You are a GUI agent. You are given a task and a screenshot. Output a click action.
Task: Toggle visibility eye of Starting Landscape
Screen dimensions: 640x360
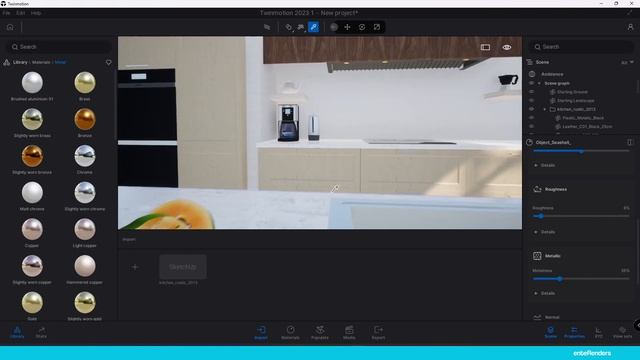click(531, 100)
